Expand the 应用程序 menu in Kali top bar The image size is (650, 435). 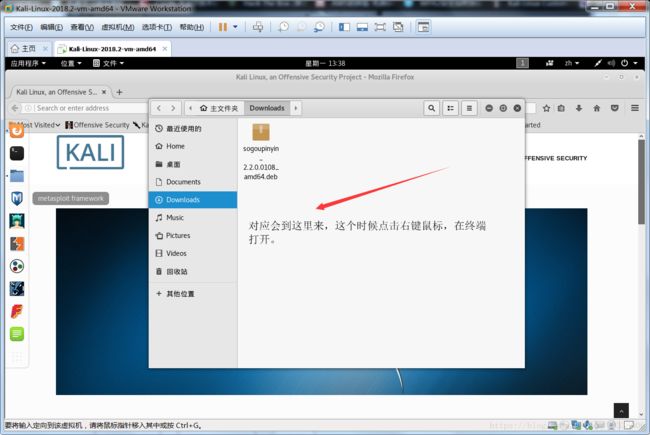point(28,63)
